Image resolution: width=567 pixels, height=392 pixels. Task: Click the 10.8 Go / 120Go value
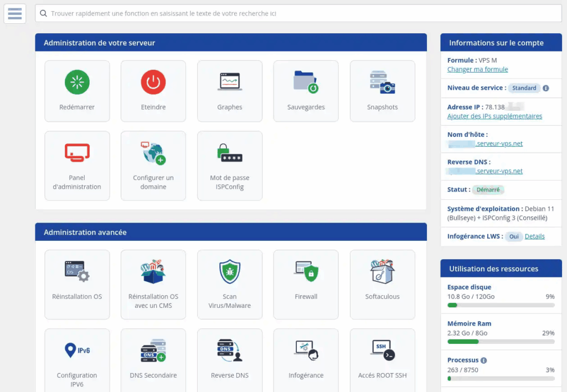(x=471, y=297)
